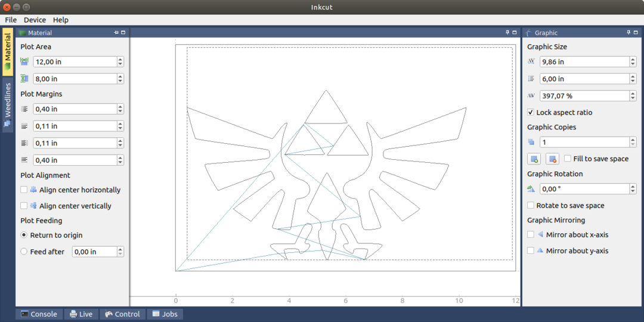Adjust graphic width 9,86 in spinner arrows
Viewport: 644px width, 322px height.
tap(633, 61)
